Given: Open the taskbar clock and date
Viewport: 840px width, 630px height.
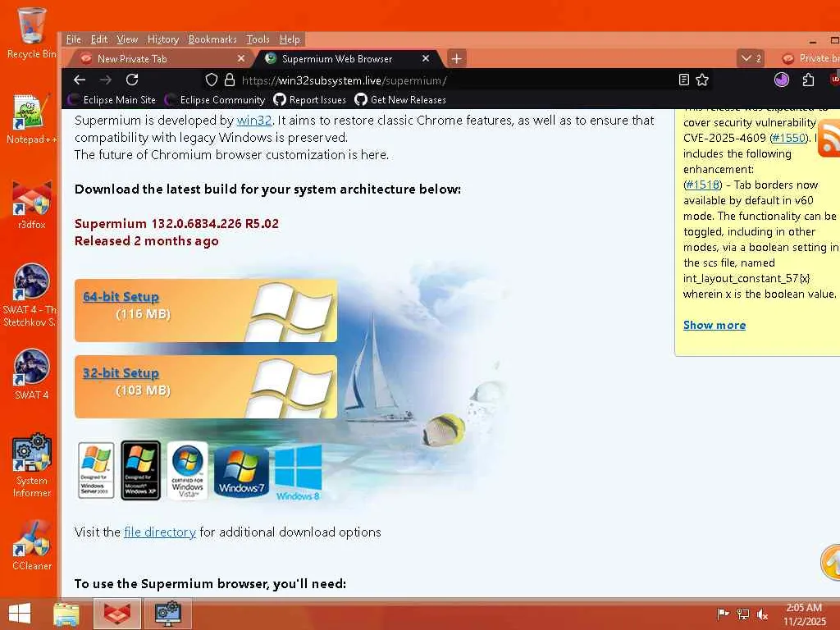Looking at the screenshot, I should coord(804,614).
